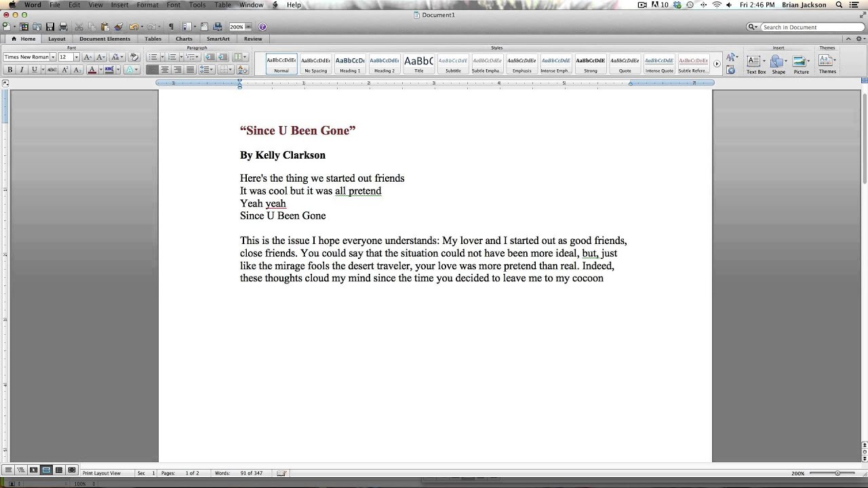Switch to Notebook Layout view icon

point(59,470)
